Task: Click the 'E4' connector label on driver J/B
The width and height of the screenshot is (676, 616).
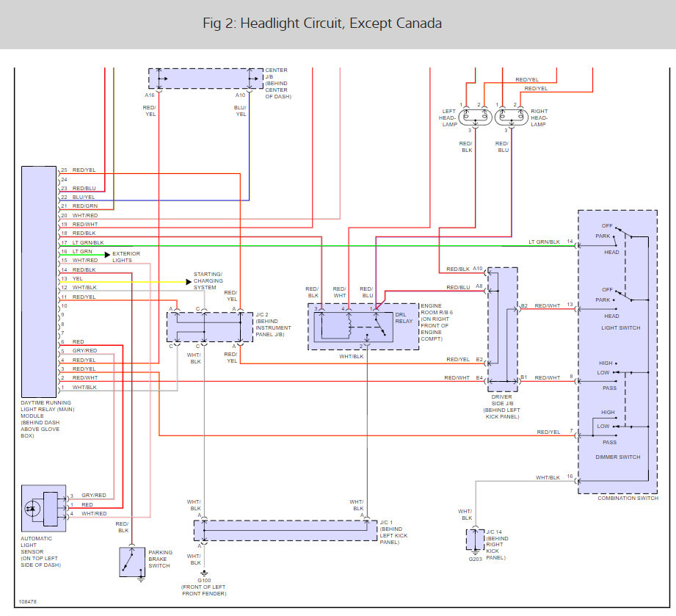Action: pos(479,378)
